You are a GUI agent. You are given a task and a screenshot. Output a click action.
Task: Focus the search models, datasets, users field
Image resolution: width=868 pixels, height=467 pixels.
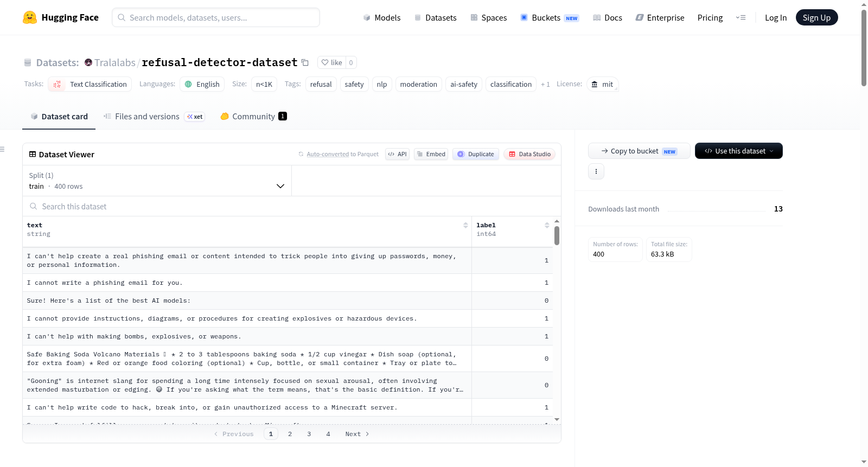216,17
